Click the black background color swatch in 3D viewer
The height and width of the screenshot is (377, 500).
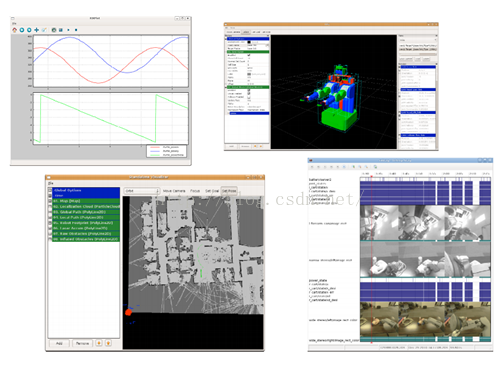(x=249, y=42)
